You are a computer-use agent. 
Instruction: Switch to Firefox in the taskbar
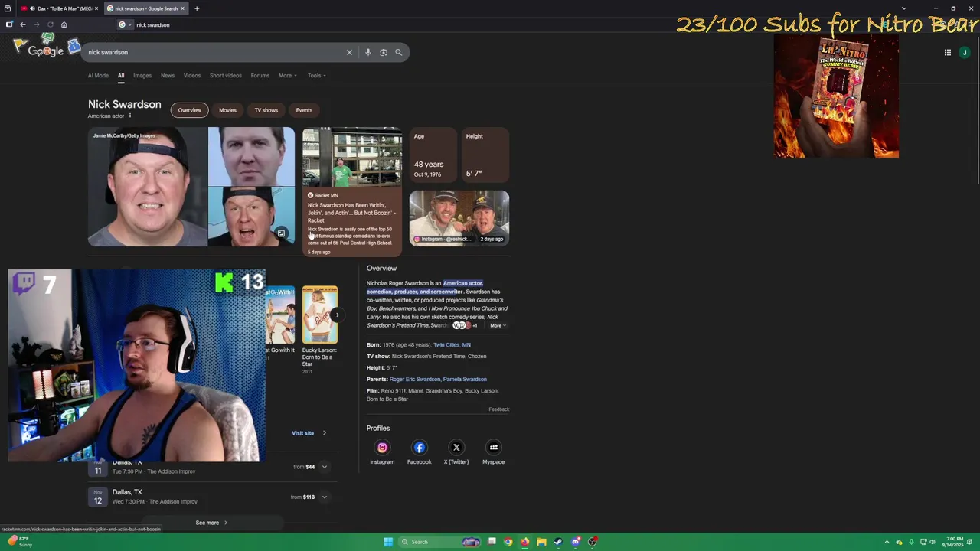pyautogui.click(x=524, y=542)
